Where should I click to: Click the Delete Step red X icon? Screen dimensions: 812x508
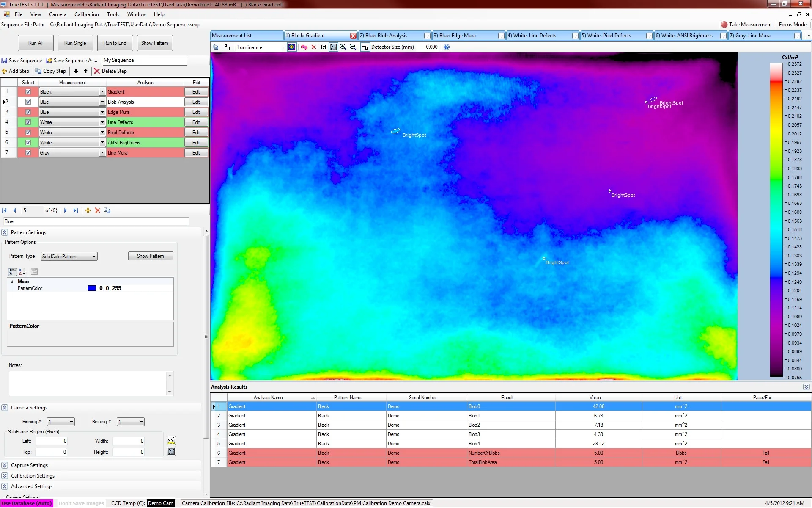pyautogui.click(x=97, y=71)
